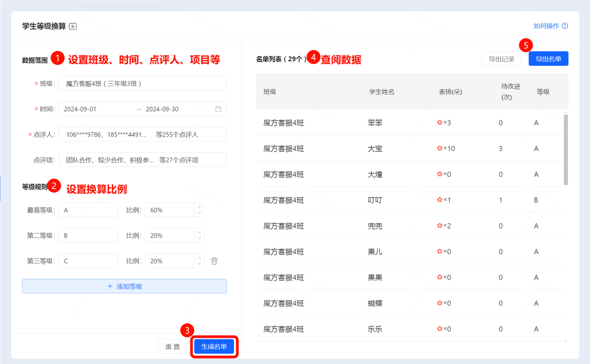Screen dimensions: 590x364
Task: Delete the 第三等级 row with trash icon
Action: click(x=214, y=261)
